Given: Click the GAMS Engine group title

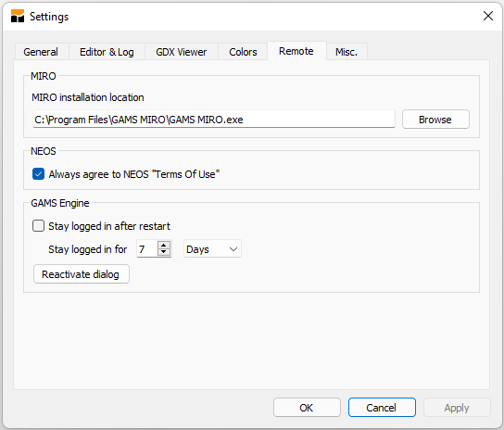Looking at the screenshot, I should [60, 203].
